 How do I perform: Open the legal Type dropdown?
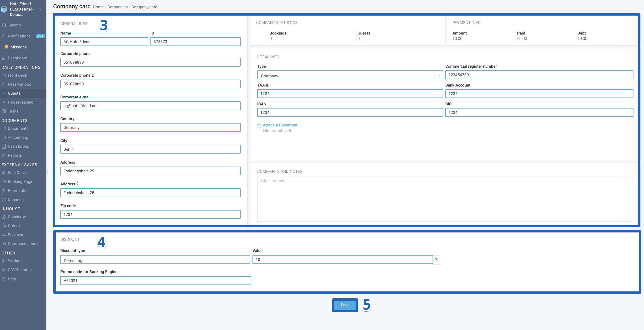click(x=350, y=75)
